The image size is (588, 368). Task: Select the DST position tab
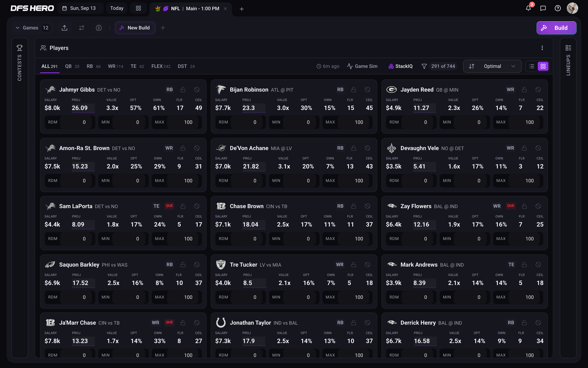pyautogui.click(x=186, y=66)
